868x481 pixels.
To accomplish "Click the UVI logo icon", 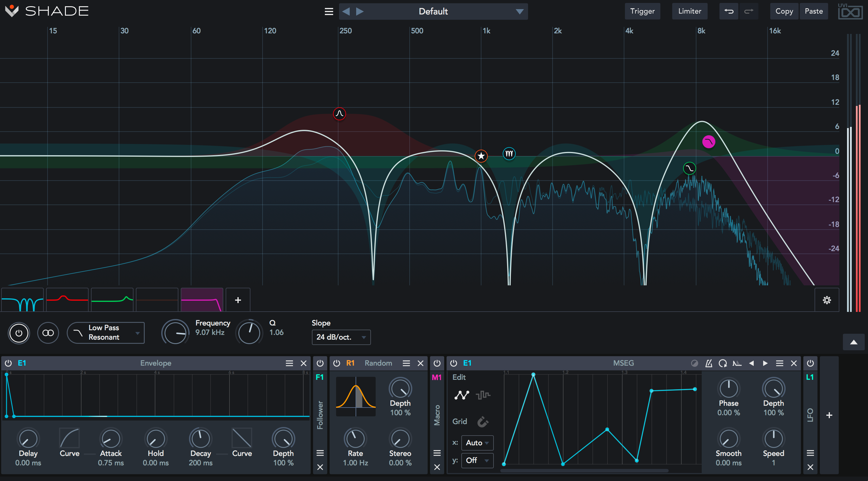I will [850, 12].
